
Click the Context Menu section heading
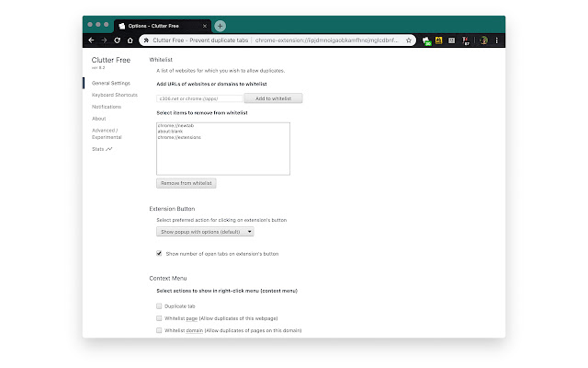[168, 278]
